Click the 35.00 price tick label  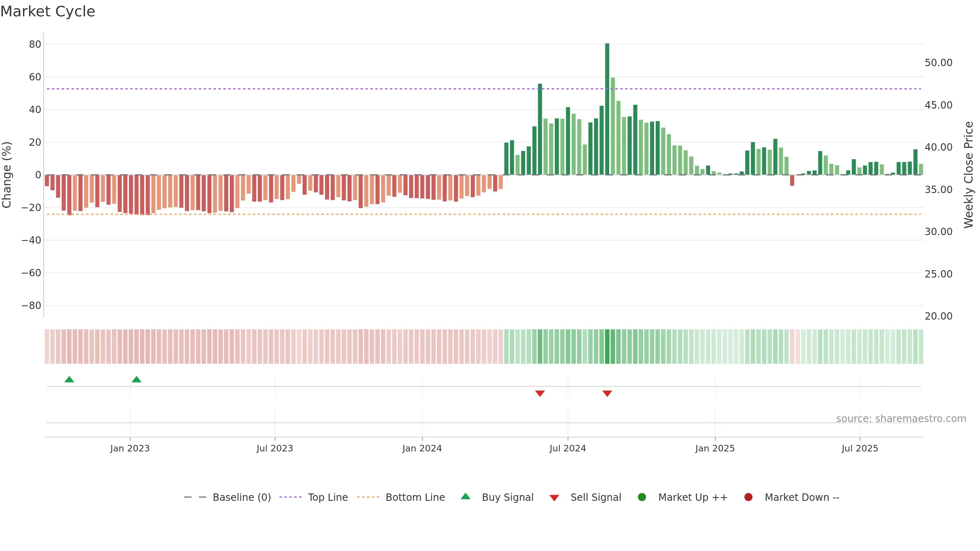pos(938,189)
